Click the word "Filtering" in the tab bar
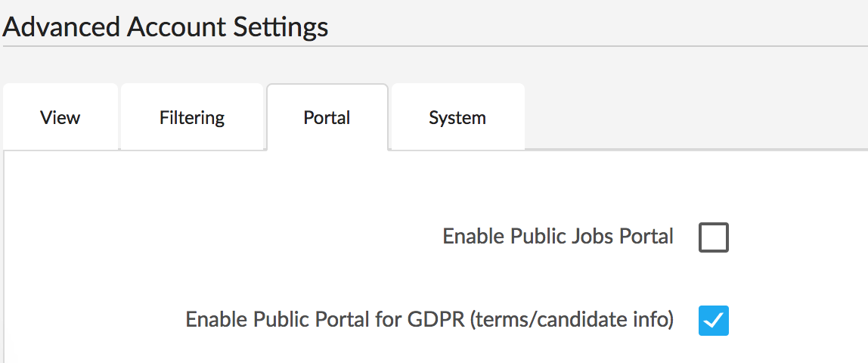The height and width of the screenshot is (363, 868). click(x=192, y=118)
